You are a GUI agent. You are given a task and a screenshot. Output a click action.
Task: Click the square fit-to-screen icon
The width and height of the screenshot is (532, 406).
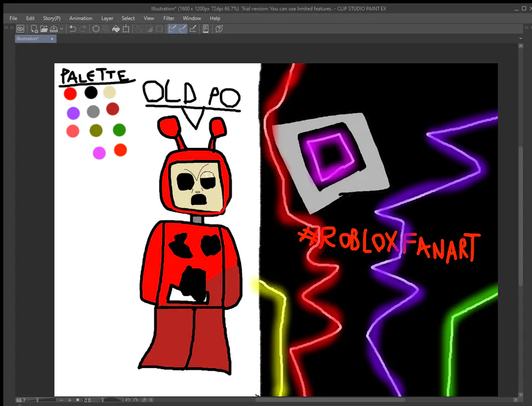tap(77, 400)
